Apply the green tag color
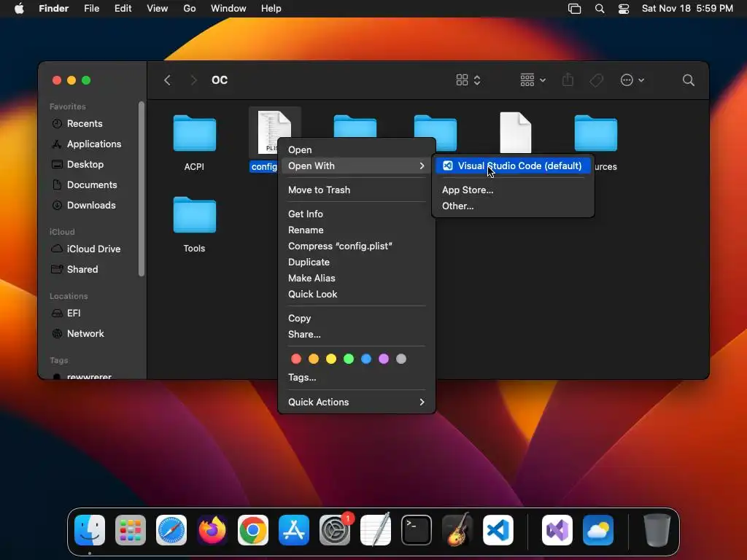The image size is (747, 560). pos(349,359)
